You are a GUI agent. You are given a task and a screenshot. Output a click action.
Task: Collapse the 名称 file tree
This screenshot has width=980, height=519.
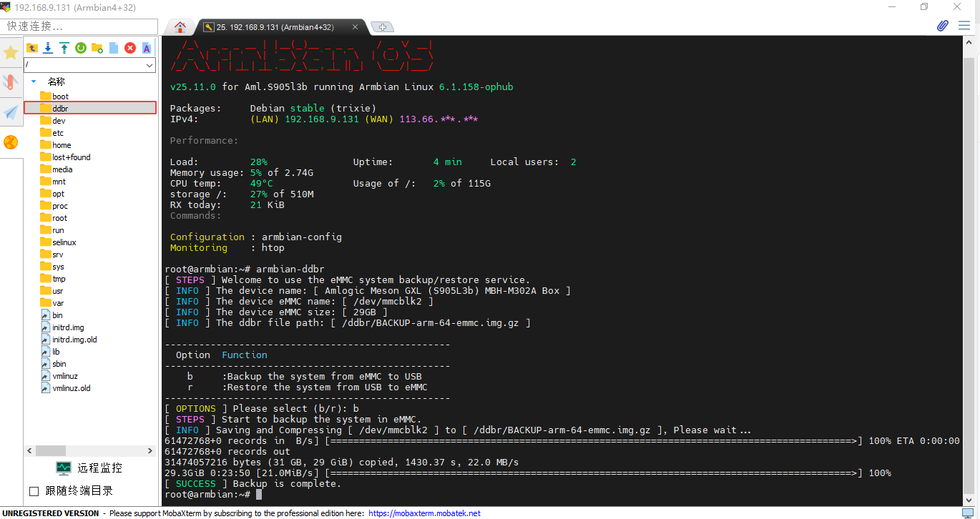(33, 81)
